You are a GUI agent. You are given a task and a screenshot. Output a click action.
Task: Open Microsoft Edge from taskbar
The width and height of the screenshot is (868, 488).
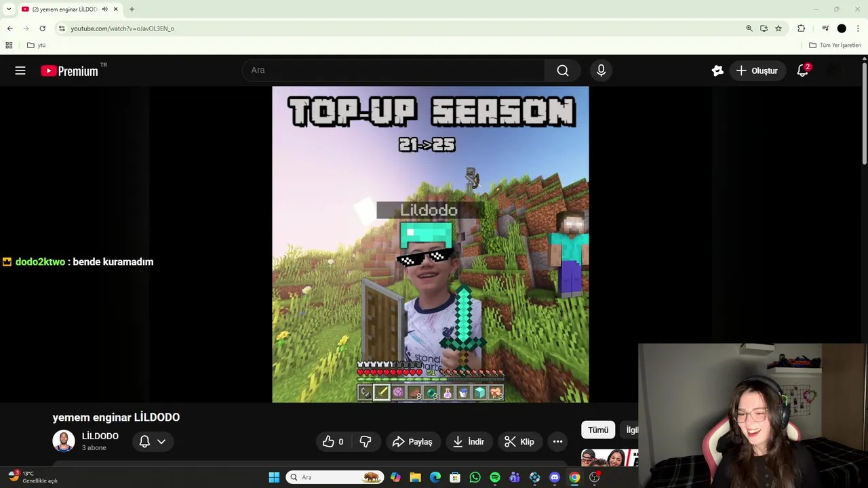tap(435, 477)
